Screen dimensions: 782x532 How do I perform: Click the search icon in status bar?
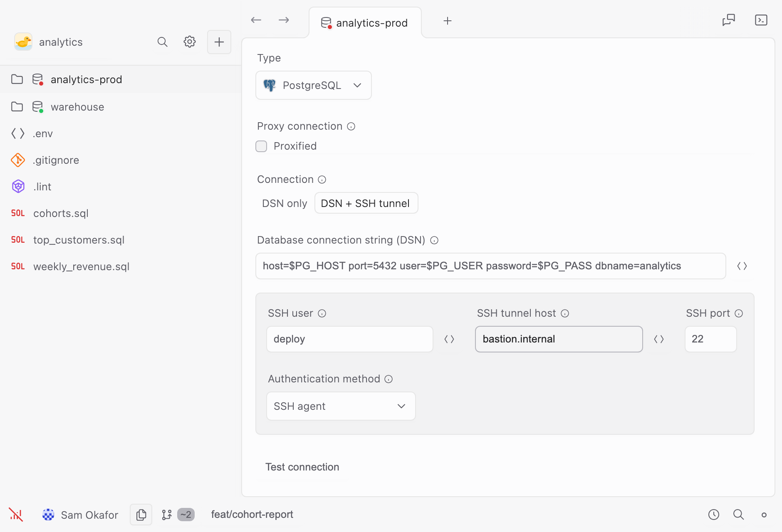[x=739, y=515]
